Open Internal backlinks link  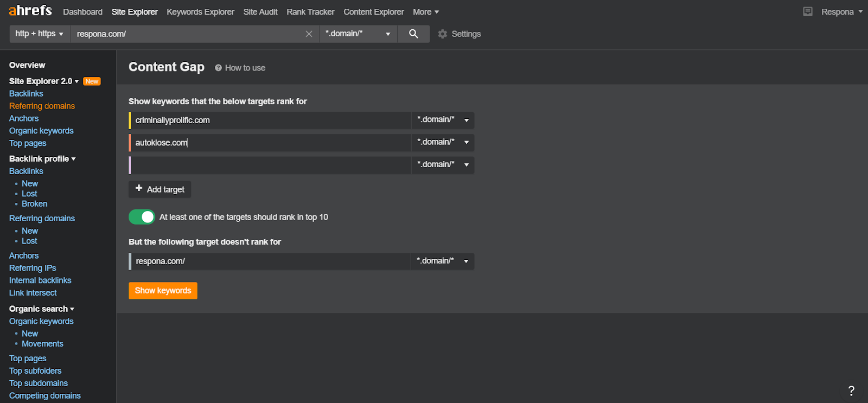click(x=40, y=280)
